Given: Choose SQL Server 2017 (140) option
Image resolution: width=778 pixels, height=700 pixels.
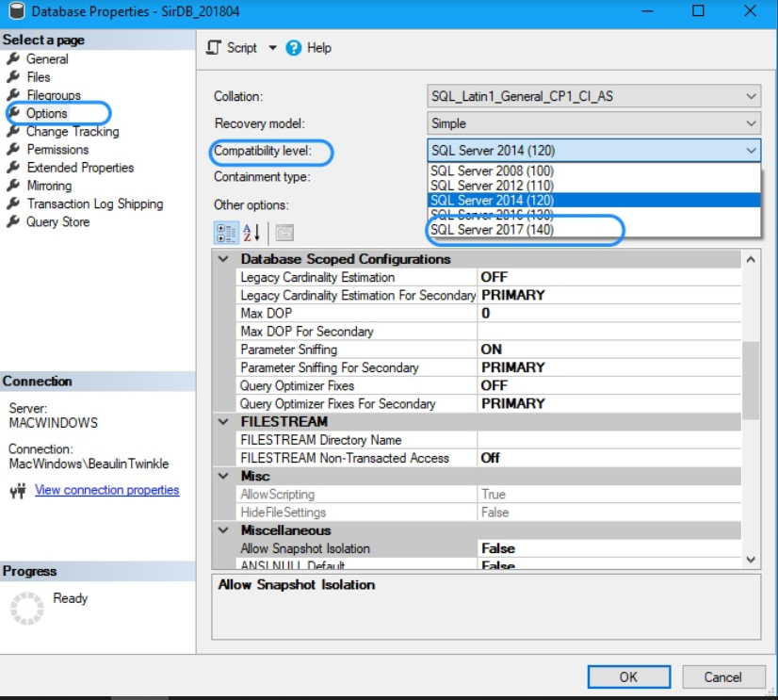Looking at the screenshot, I should coord(593,229).
